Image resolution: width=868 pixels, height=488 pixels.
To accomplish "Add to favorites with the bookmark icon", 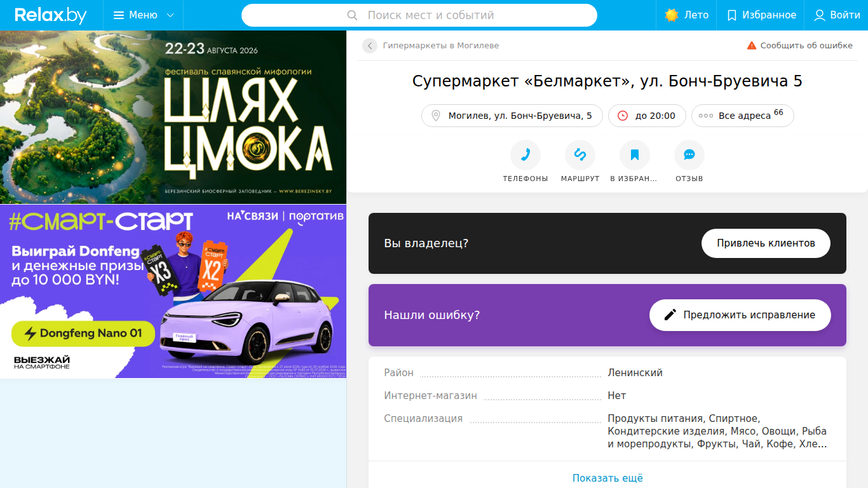I will point(635,155).
